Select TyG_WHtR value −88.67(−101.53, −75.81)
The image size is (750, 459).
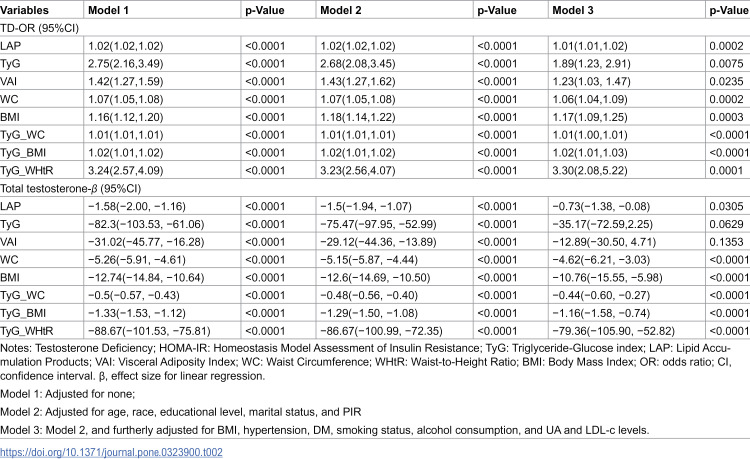pyautogui.click(x=149, y=331)
